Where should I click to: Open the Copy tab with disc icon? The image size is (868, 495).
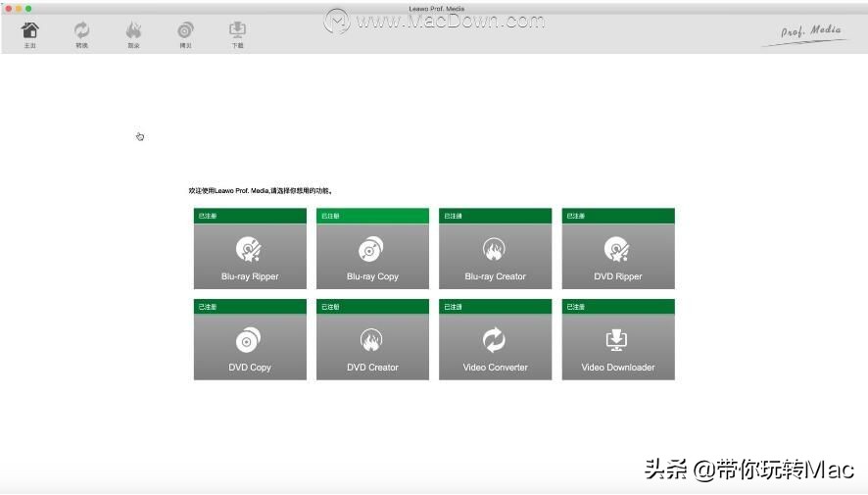185,34
